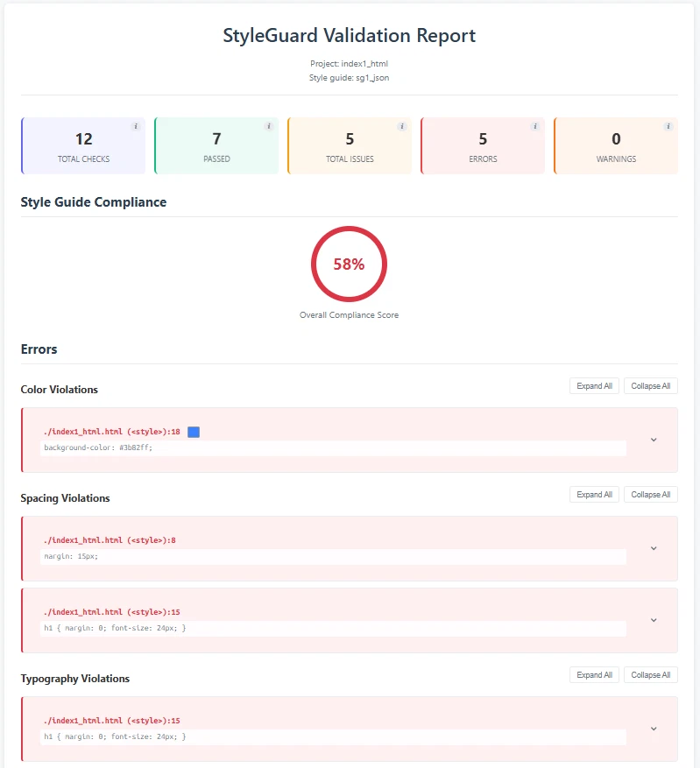Show info tooltip on Total Checks card
This screenshot has height=768, width=700.
pyautogui.click(x=135, y=125)
